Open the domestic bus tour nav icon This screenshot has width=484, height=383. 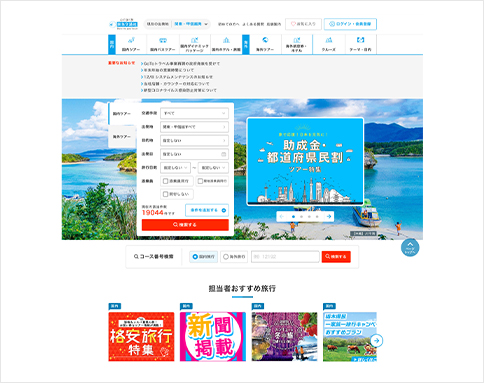[163, 40]
